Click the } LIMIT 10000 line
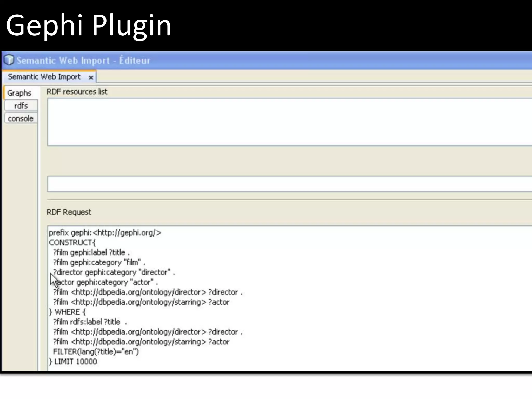Image resolution: width=532 pixels, height=399 pixels. (73, 362)
